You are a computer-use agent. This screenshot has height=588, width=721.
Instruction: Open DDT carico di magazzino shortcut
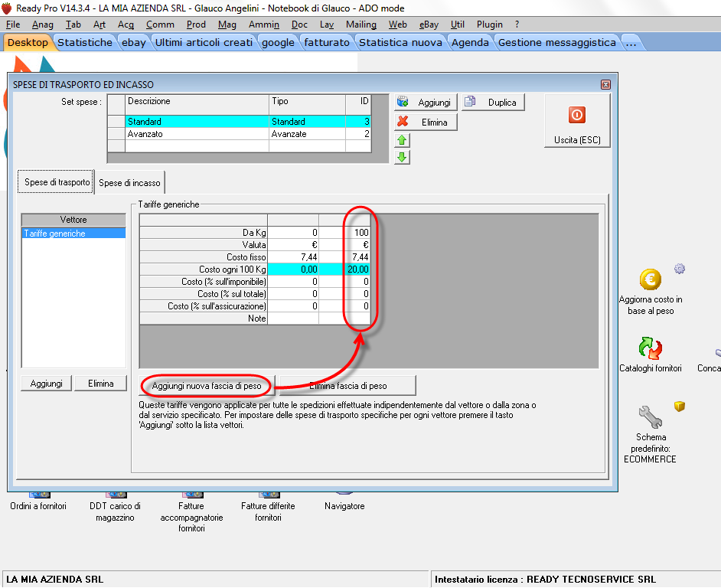pos(115,507)
